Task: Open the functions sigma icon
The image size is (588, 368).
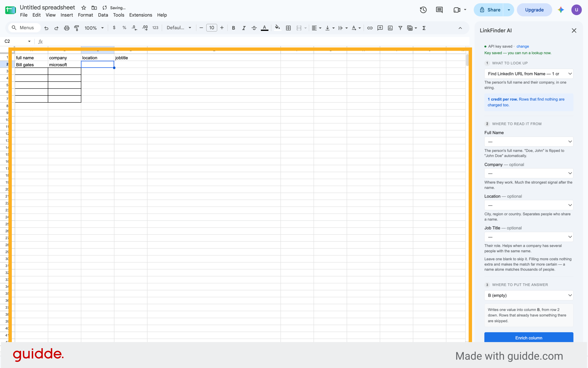Action: [x=424, y=28]
